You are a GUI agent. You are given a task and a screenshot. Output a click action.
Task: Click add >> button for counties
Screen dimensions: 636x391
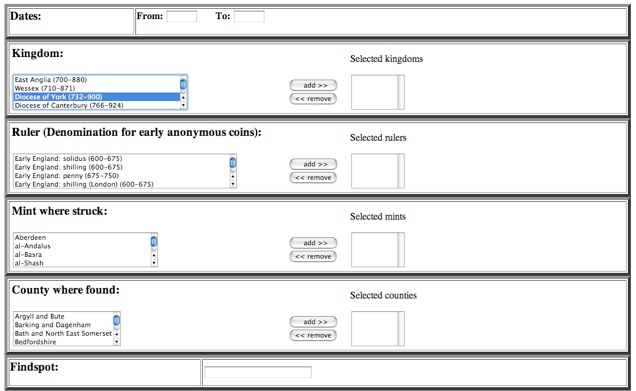tap(313, 322)
